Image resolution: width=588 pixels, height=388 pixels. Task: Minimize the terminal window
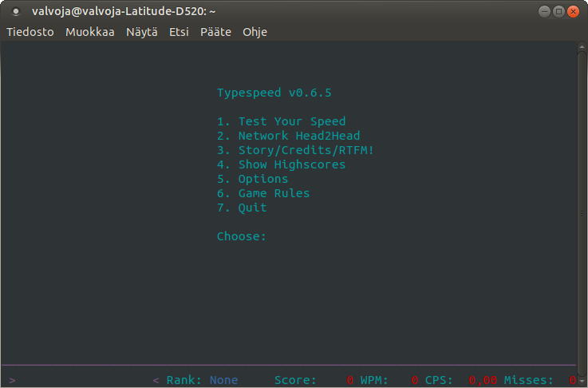[x=545, y=11]
